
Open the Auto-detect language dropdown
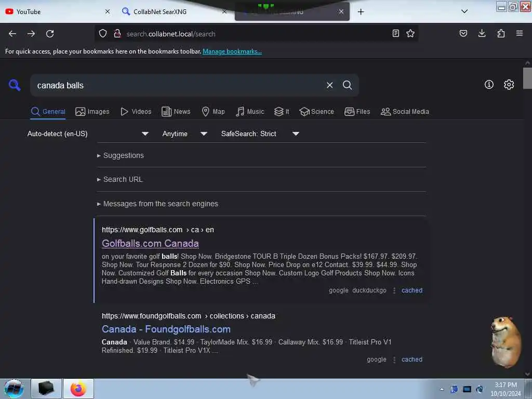[88, 134]
